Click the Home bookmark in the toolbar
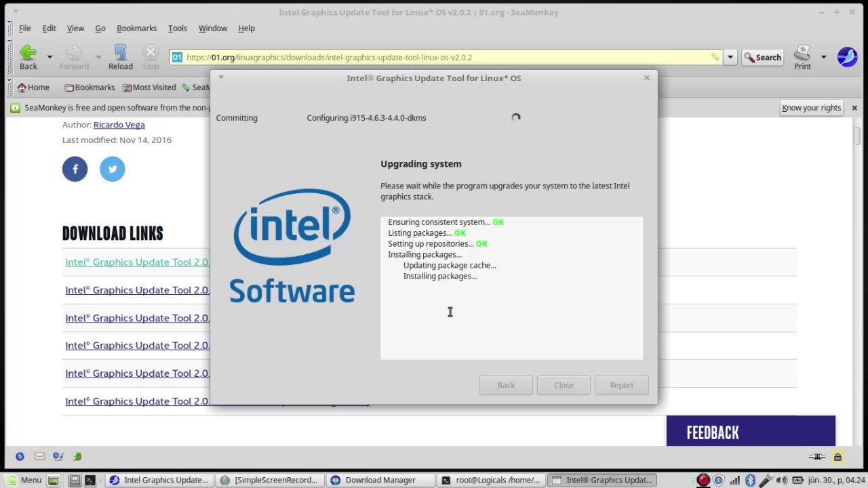This screenshot has height=488, width=868. 33,87
